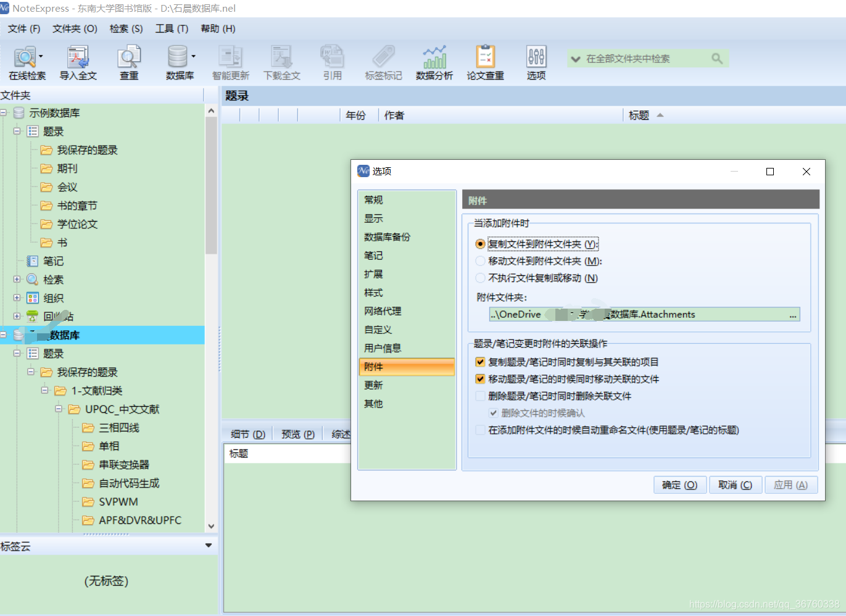Select the 组织 organization node icon

[33, 298]
